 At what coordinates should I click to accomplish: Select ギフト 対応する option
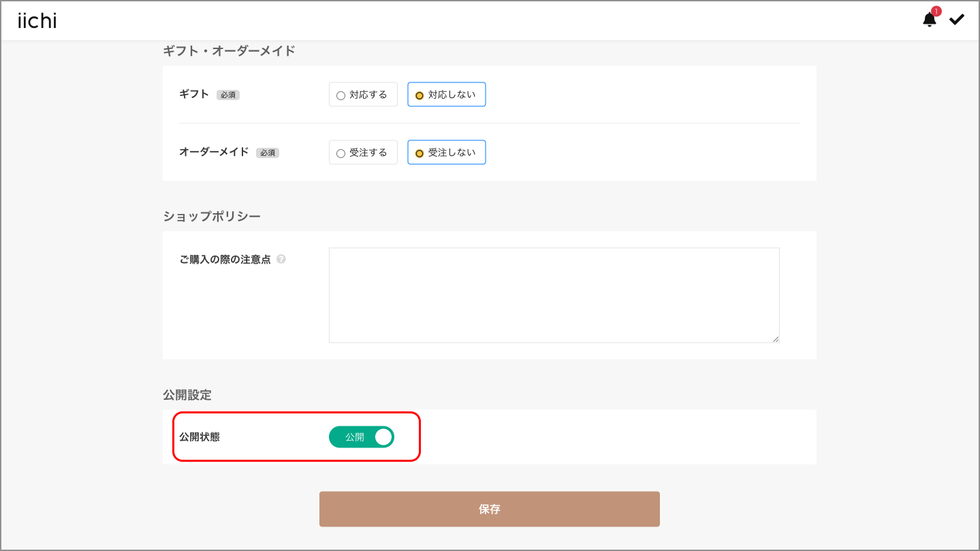click(x=363, y=95)
